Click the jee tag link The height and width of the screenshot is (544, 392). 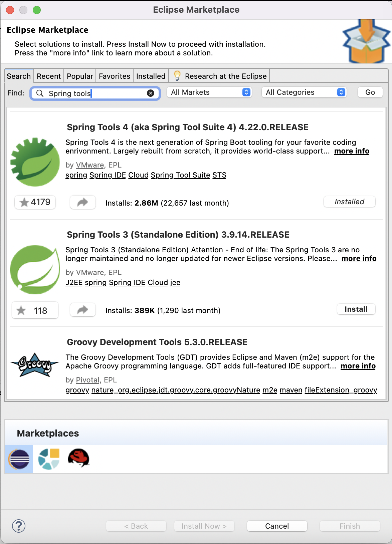175,283
